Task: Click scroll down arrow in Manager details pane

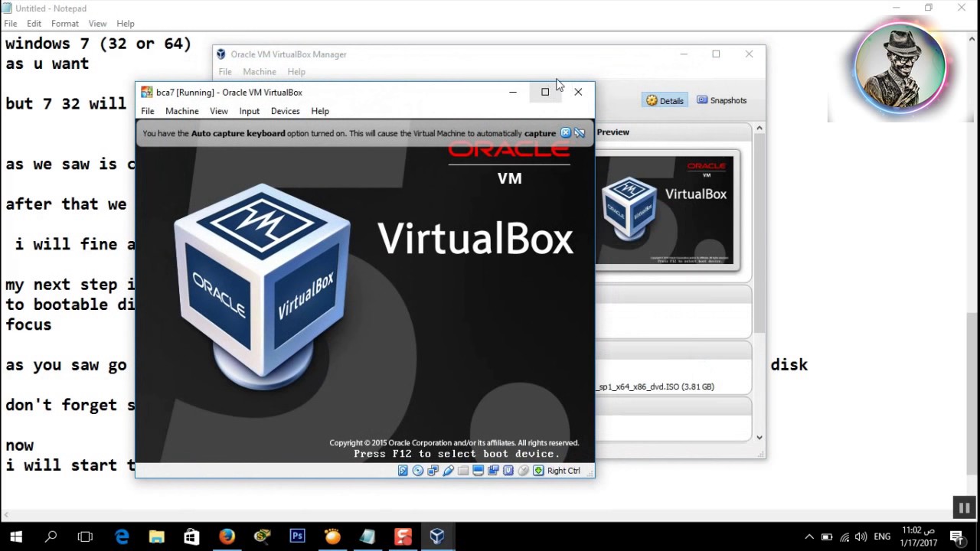Action: tap(759, 438)
